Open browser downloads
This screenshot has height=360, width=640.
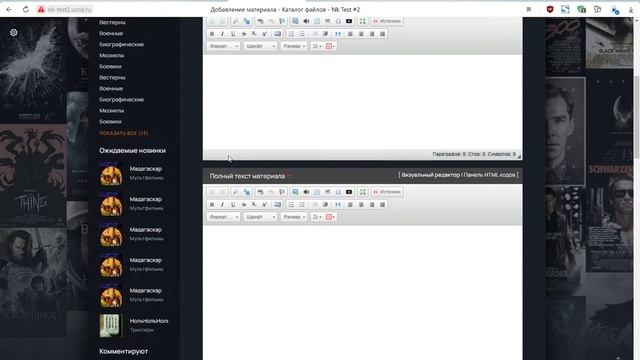[631, 9]
